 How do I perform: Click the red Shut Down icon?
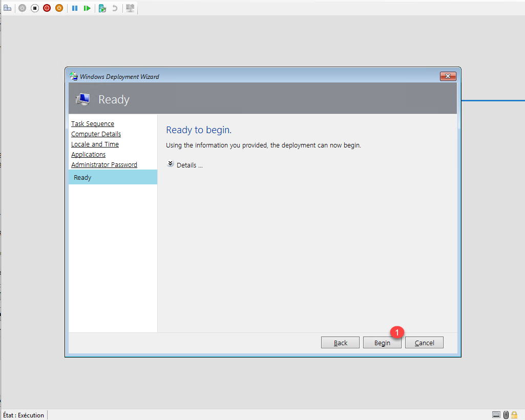click(x=47, y=8)
